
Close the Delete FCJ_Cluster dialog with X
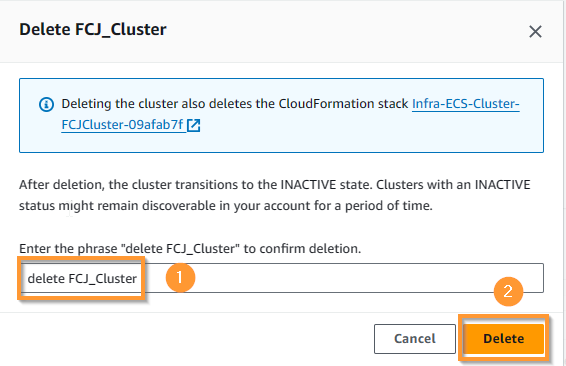535,31
